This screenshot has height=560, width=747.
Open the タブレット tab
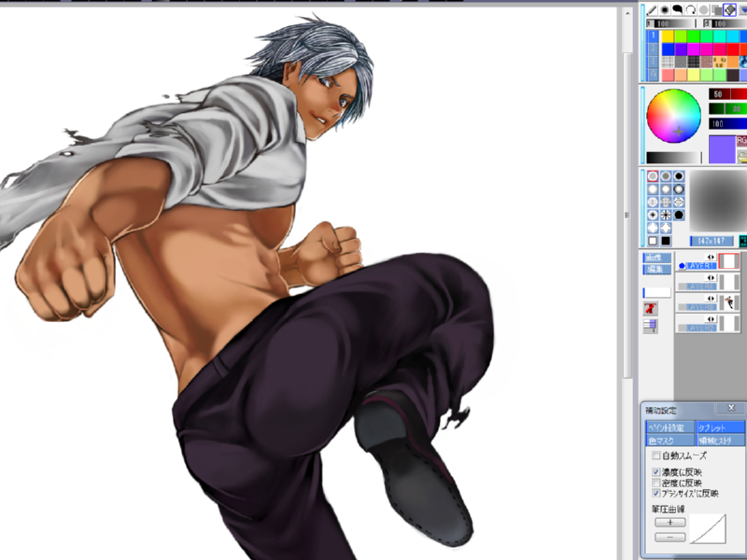click(x=720, y=427)
